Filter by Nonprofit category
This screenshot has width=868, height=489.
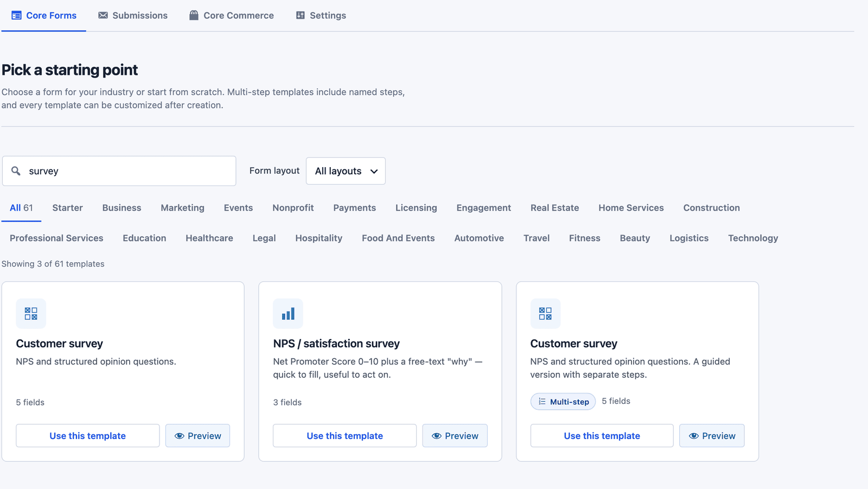293,208
